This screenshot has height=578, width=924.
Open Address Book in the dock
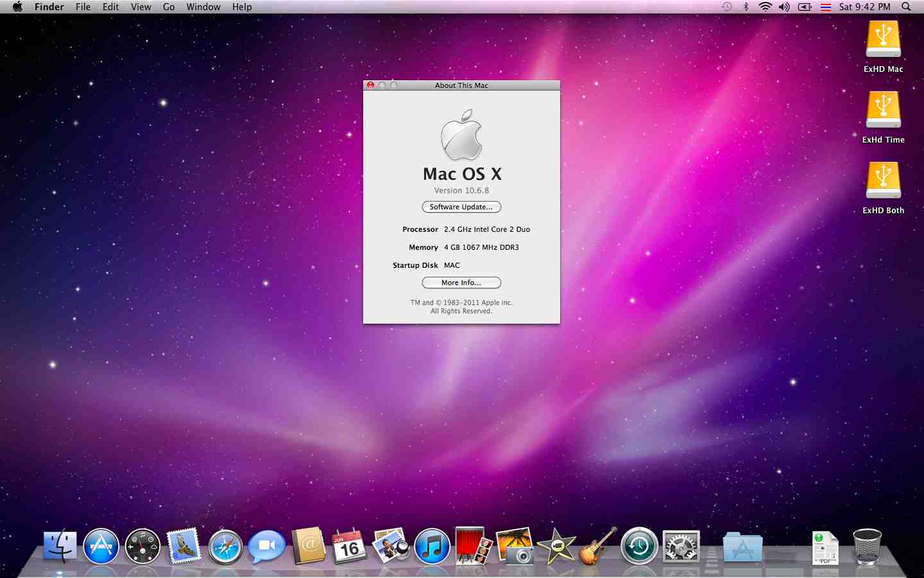click(309, 547)
